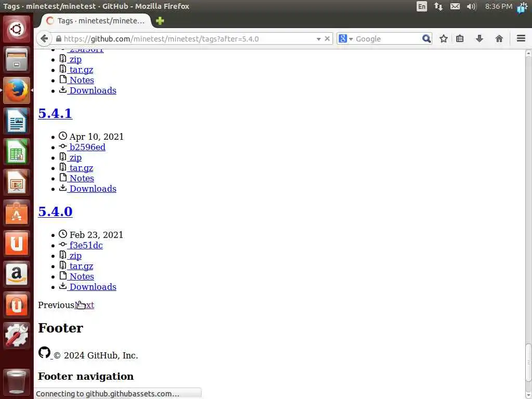The height and width of the screenshot is (399, 532).
Task: Stop loading the page
Action: coord(327,38)
